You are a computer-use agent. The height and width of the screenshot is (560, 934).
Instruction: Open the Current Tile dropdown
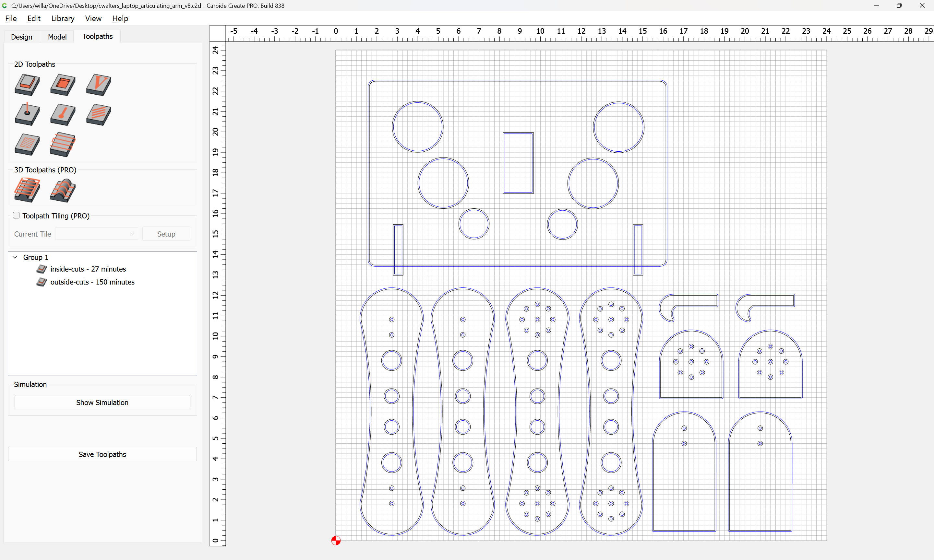coord(97,234)
